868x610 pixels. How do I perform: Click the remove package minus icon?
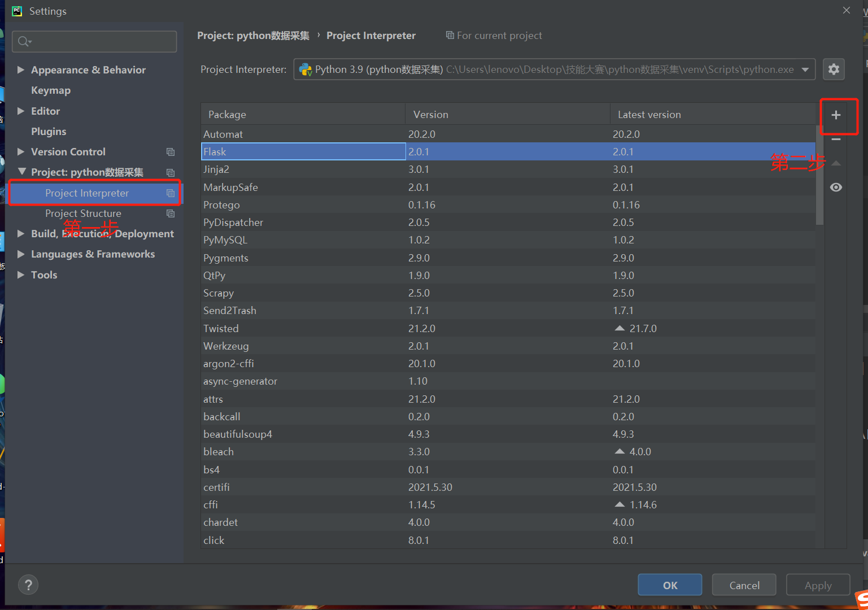(x=836, y=140)
